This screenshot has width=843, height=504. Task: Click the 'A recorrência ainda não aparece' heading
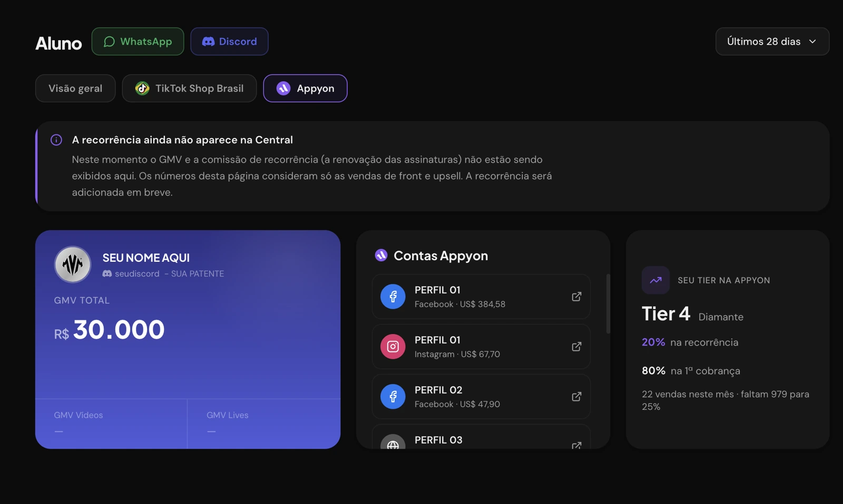click(182, 140)
